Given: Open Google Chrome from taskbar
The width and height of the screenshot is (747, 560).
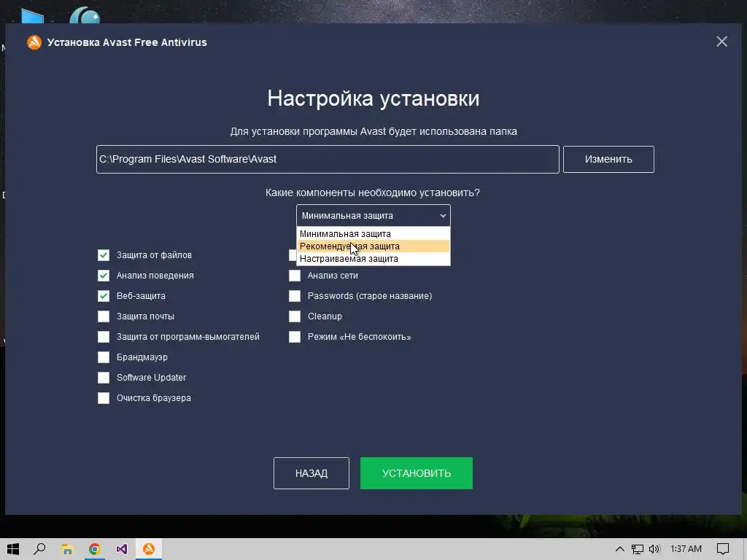Looking at the screenshot, I should (x=94, y=549).
